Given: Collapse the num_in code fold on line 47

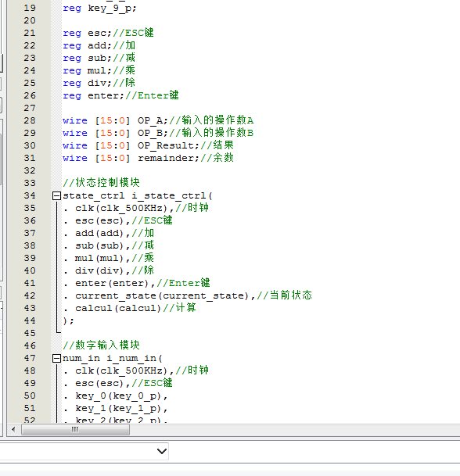Looking at the screenshot, I should click(x=56, y=359).
